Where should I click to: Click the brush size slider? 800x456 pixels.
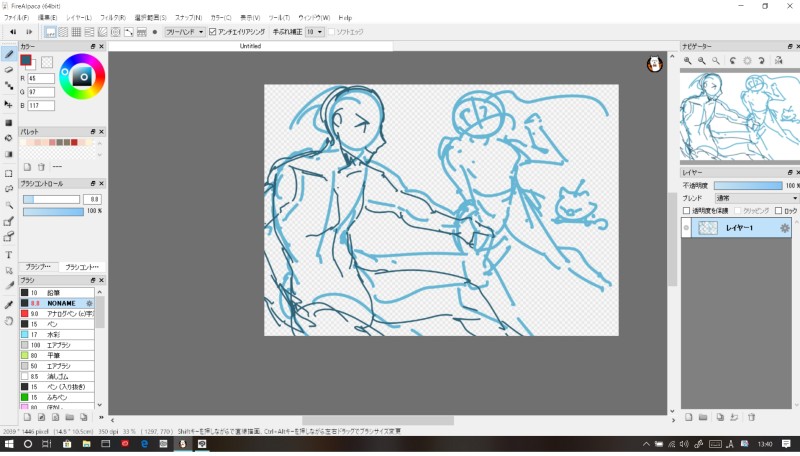(51, 199)
